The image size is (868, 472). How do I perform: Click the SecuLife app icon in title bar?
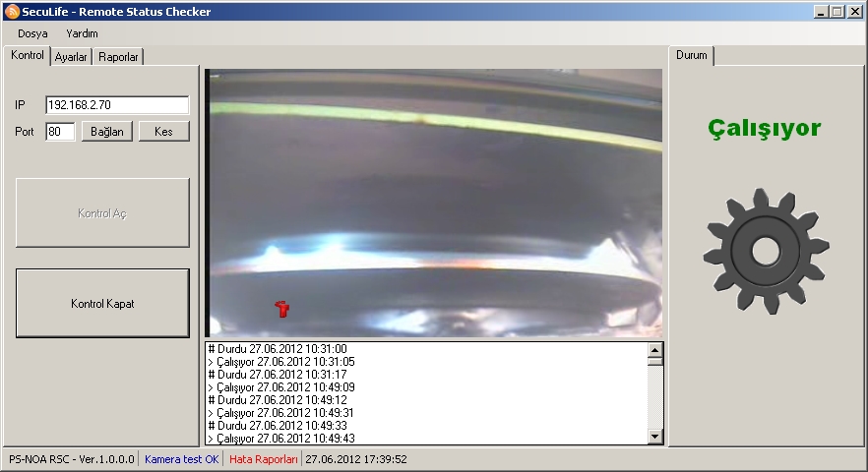[x=12, y=12]
